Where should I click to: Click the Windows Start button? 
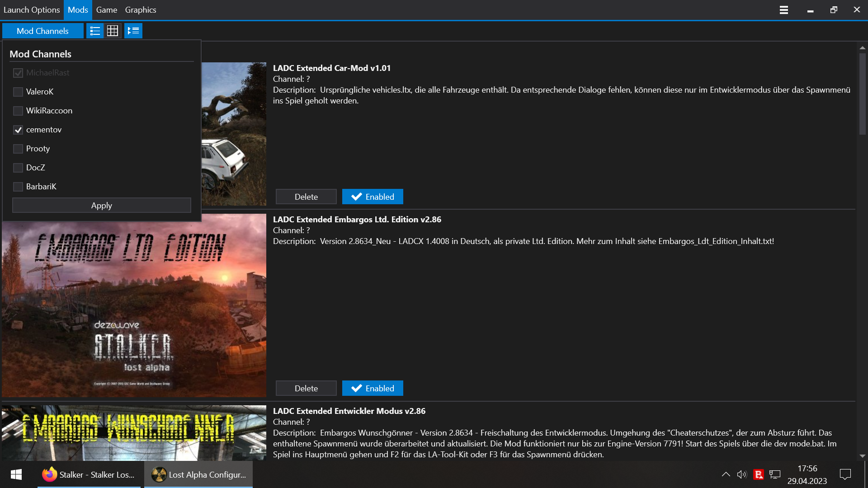[16, 474]
